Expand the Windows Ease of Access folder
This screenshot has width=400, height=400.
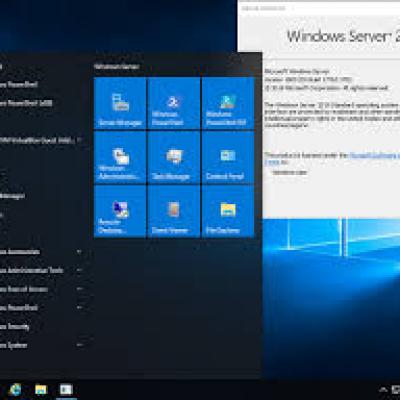click(42, 289)
